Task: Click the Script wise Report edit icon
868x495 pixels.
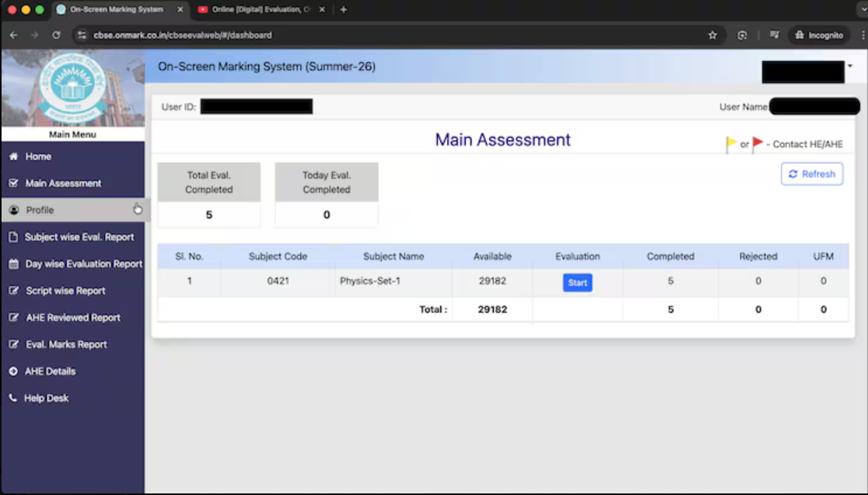Action: 13,291
